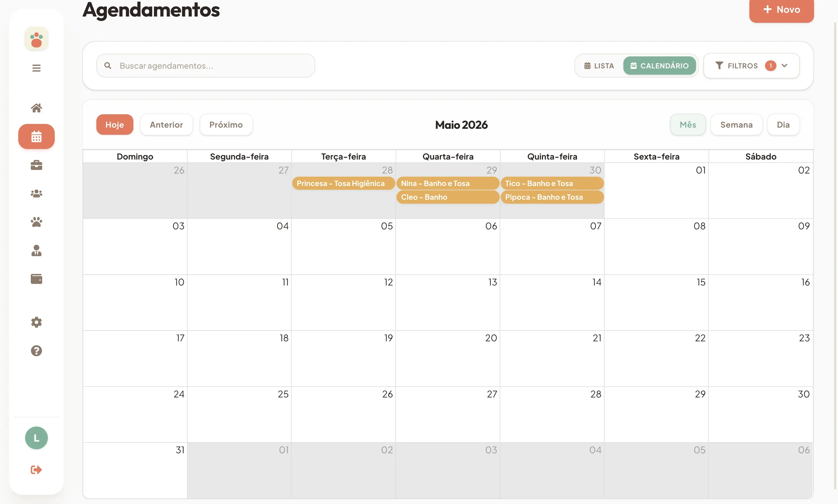
Task: Click the logout arrow icon
Action: click(36, 470)
